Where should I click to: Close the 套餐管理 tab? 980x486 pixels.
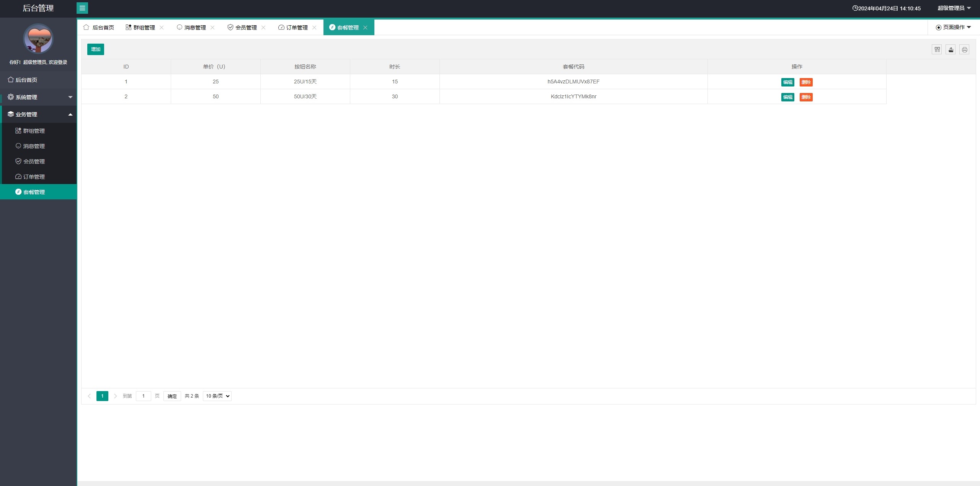(x=365, y=28)
